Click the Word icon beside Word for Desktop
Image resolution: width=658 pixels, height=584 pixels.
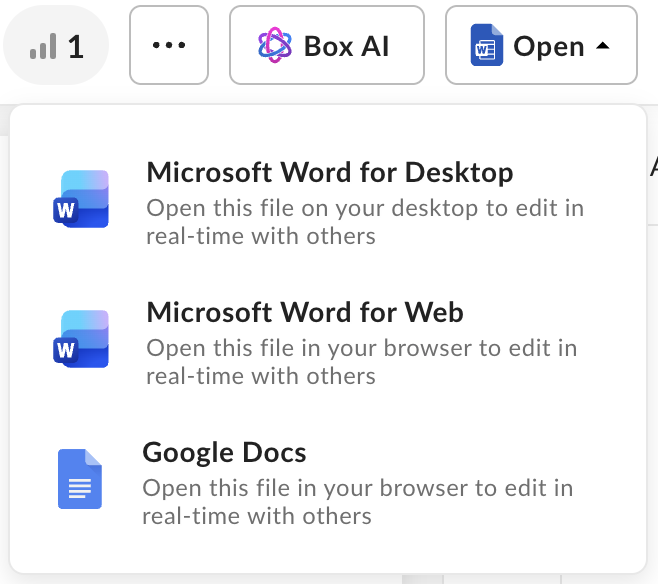point(81,199)
